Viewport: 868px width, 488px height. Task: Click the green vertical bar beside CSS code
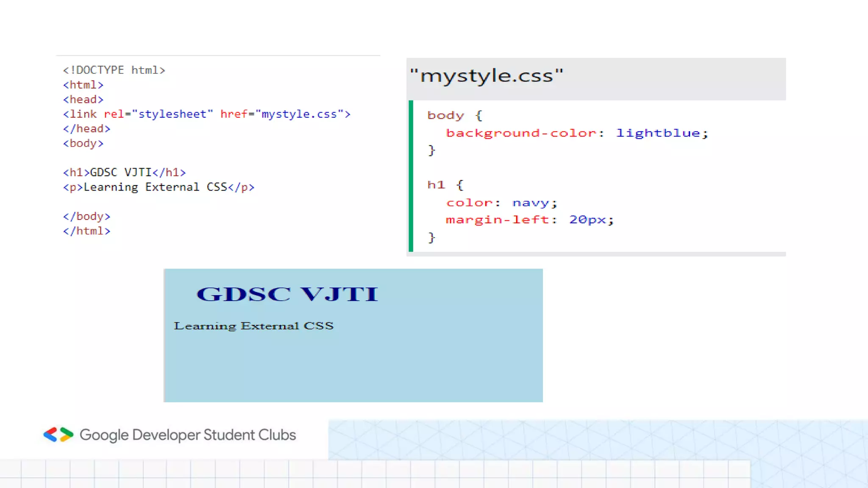tap(411, 176)
